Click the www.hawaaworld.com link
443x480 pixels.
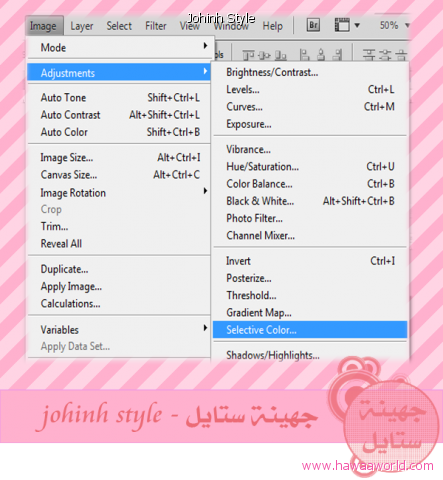[x=368, y=465]
